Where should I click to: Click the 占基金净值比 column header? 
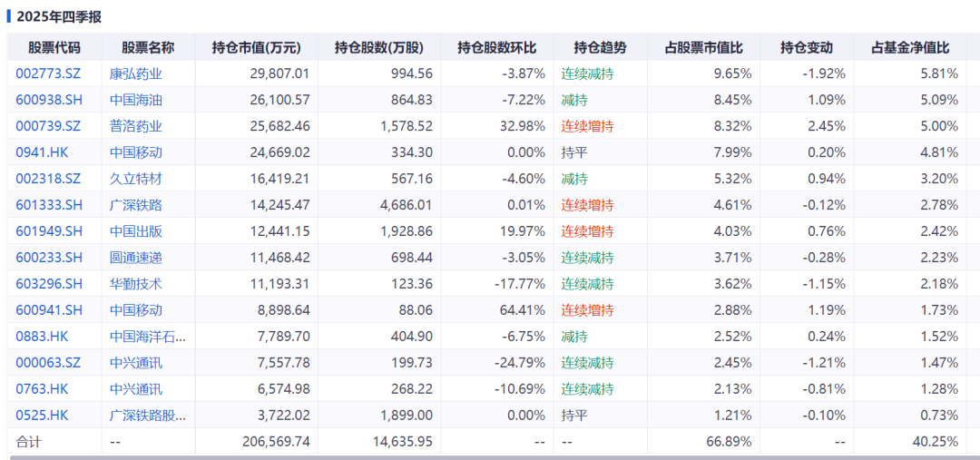[x=910, y=48]
